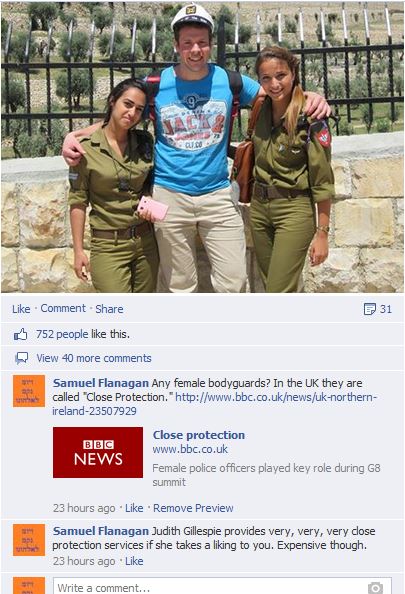Click the thumbs-up likes icon
This screenshot has height=594, width=405.
point(21,335)
